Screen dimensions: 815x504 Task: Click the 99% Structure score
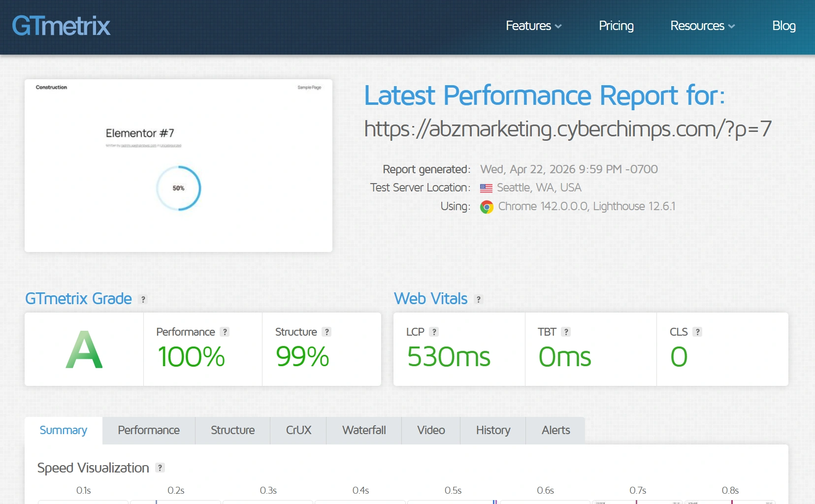point(302,357)
